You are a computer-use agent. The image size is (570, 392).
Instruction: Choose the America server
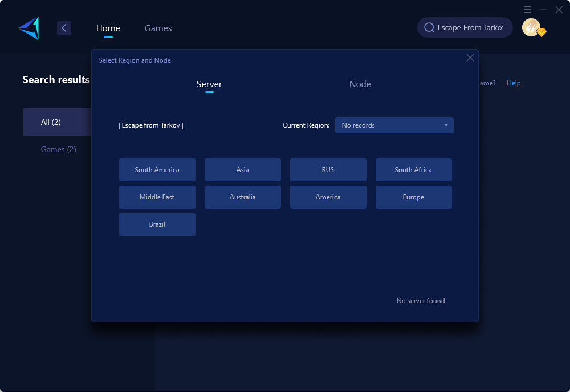[328, 197]
